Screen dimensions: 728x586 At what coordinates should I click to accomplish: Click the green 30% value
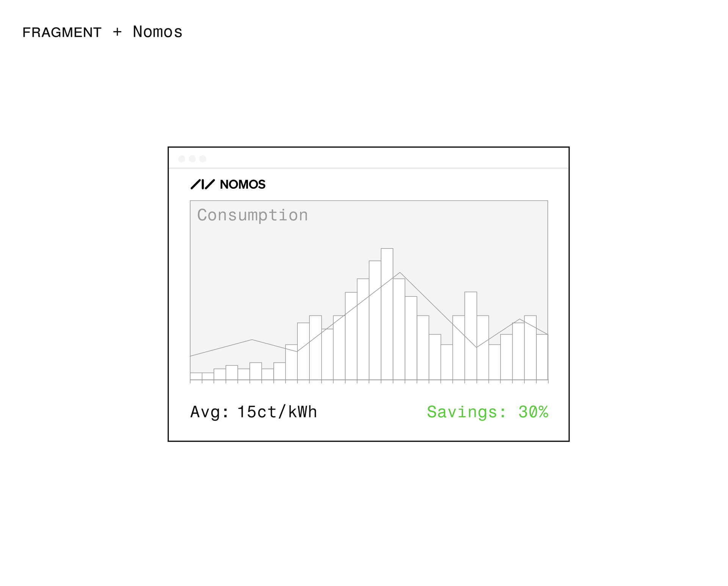click(533, 412)
